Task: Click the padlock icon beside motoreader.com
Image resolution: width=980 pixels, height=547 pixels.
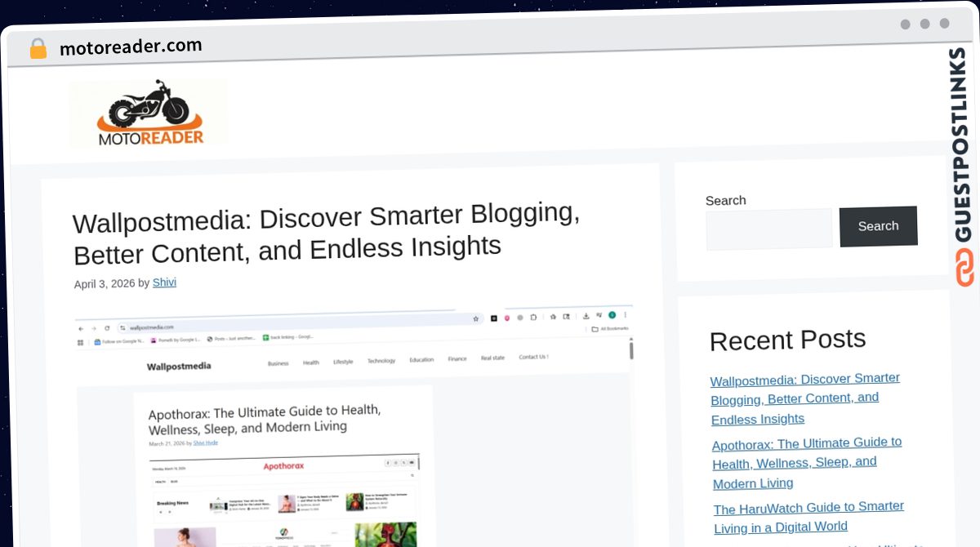Action: [x=38, y=49]
